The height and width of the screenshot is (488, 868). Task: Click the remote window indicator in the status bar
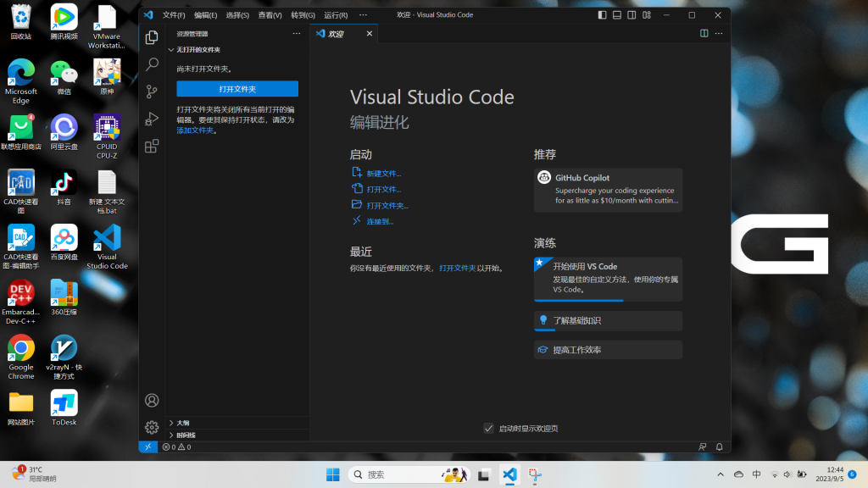(x=147, y=446)
